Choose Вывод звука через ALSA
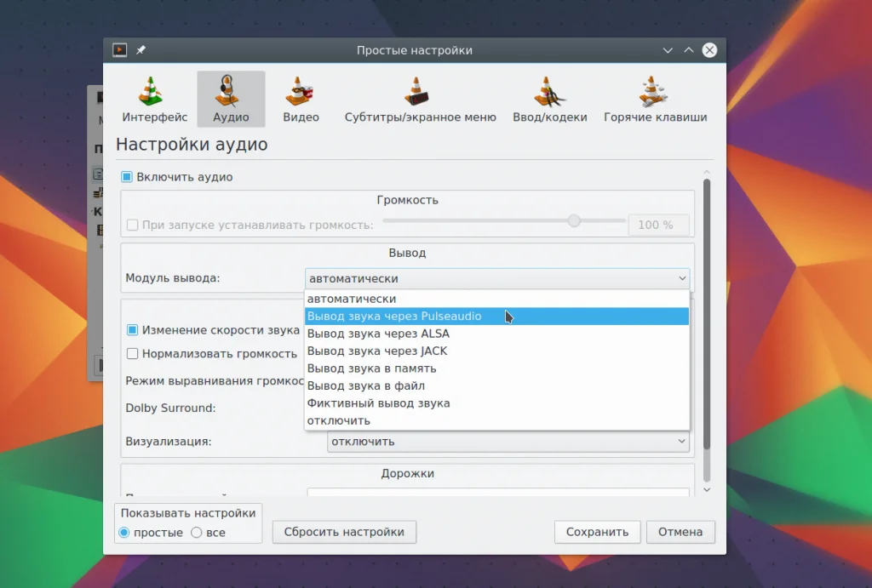872x588 pixels. click(x=497, y=334)
